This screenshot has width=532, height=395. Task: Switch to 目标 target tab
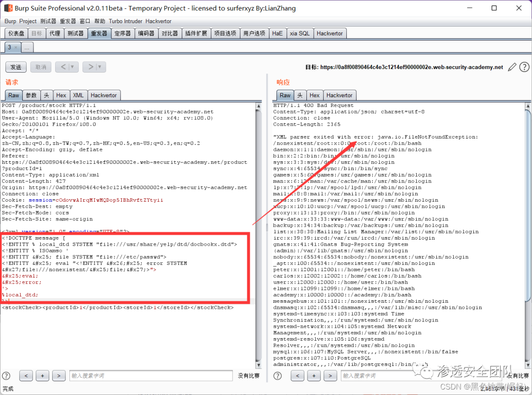coord(36,33)
